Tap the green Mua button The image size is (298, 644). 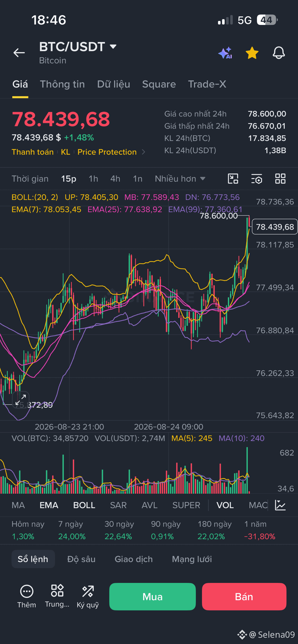click(153, 597)
